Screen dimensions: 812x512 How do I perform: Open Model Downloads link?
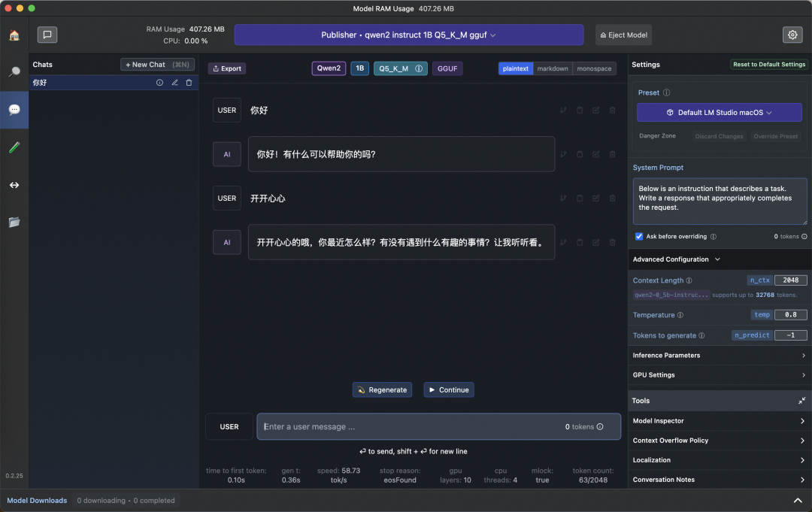[x=37, y=501]
